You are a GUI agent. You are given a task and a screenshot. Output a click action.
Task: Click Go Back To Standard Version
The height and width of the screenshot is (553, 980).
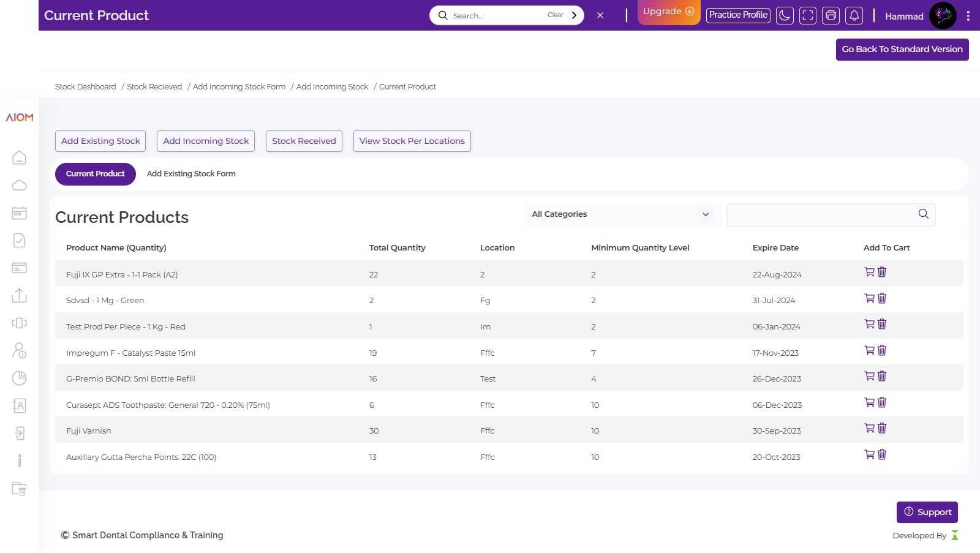click(902, 50)
